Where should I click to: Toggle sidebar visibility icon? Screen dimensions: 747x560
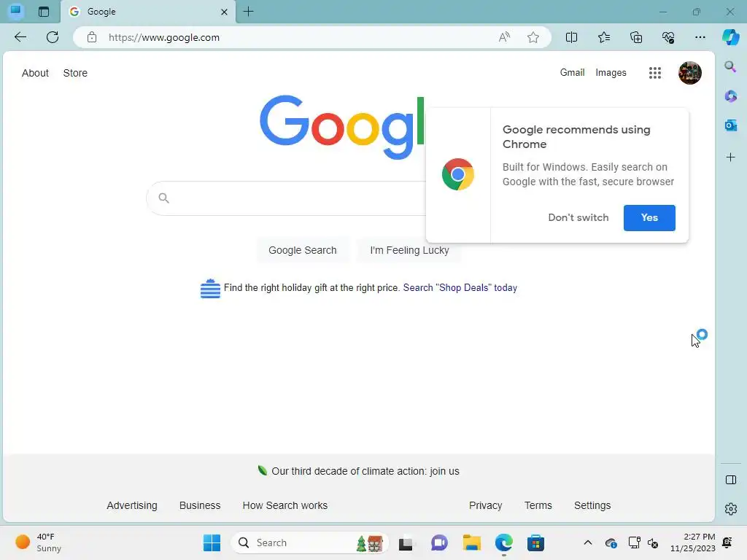click(731, 480)
